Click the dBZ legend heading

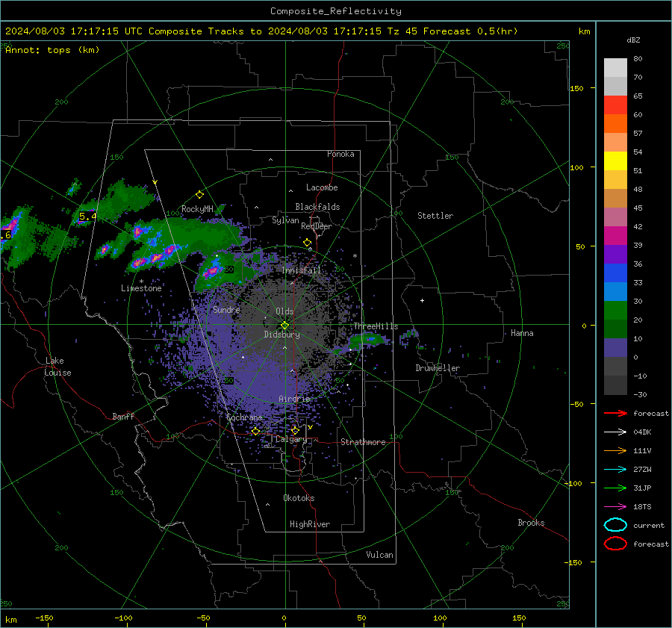click(633, 40)
